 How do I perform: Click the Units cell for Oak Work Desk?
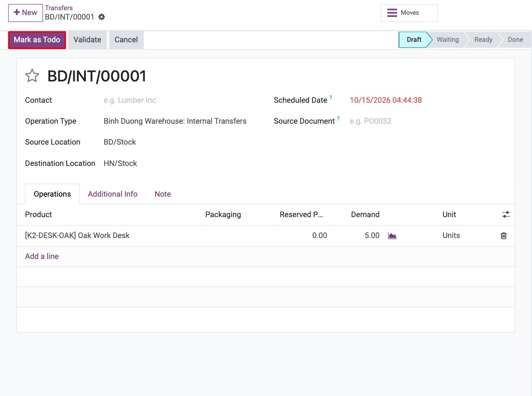point(451,235)
